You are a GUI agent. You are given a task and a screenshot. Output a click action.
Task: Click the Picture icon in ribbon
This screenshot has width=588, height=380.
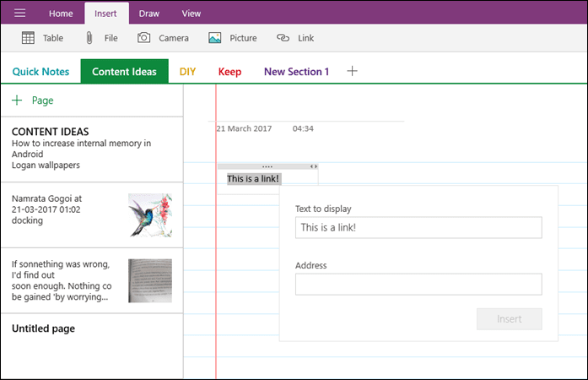(215, 38)
